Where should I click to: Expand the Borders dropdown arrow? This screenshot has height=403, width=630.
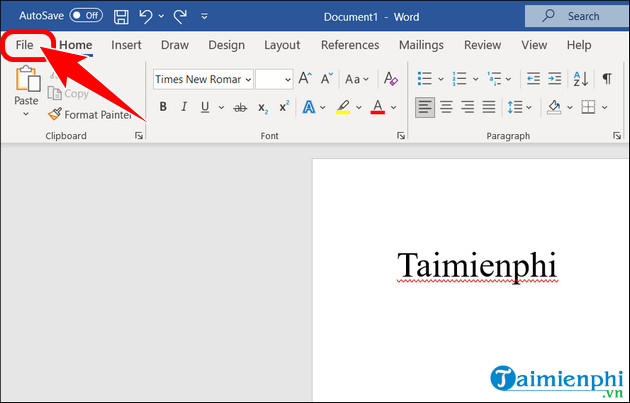tap(605, 107)
